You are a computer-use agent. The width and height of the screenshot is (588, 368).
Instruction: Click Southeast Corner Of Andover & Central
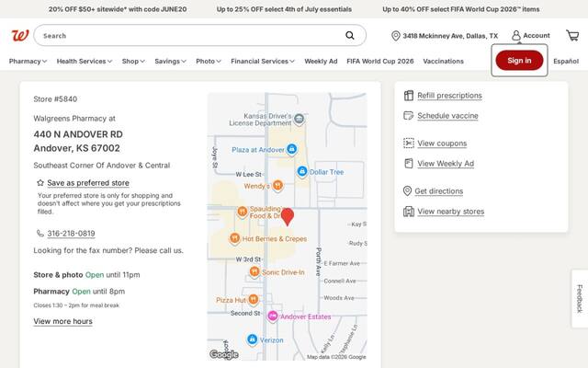102,166
